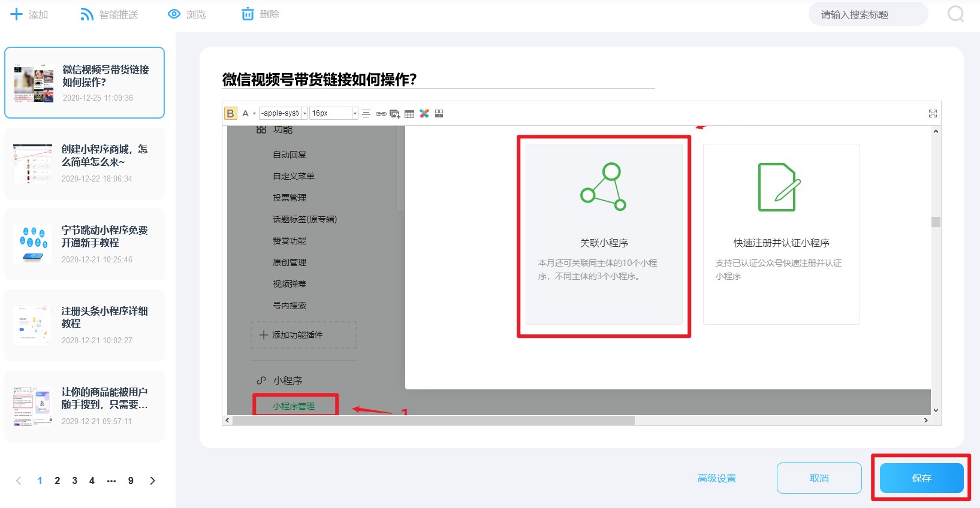Viewport: 980px width, 508px height.
Task: Open 智能推送 smart push
Action: click(x=109, y=14)
